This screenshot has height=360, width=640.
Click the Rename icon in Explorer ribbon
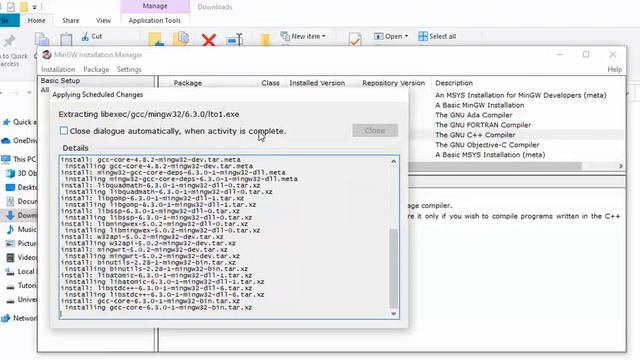(235, 40)
